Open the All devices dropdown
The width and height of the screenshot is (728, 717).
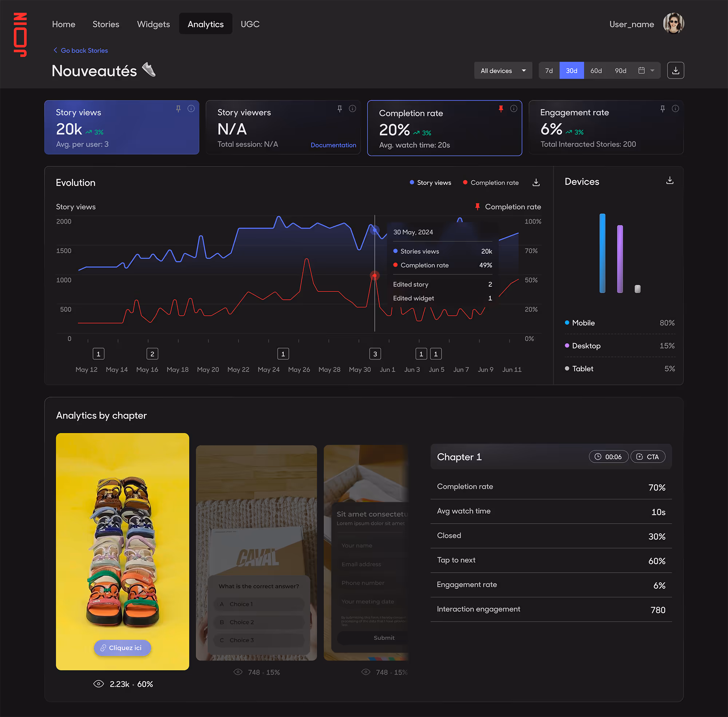[503, 71]
